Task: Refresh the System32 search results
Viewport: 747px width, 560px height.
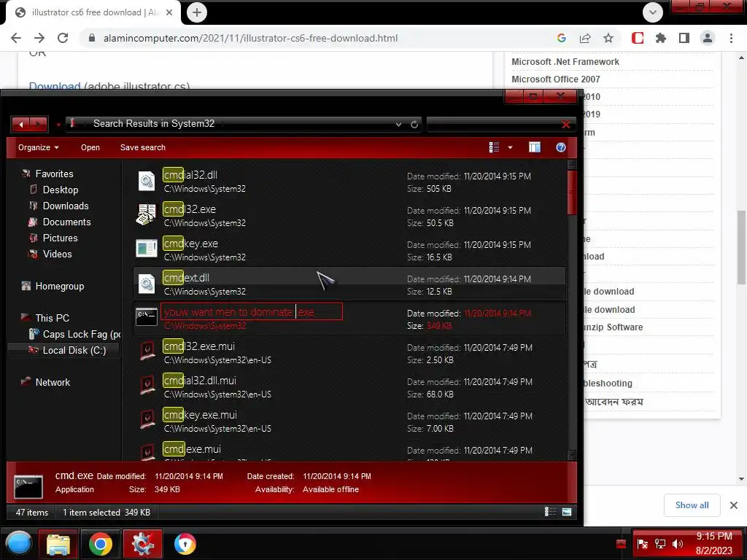Action: click(x=414, y=124)
